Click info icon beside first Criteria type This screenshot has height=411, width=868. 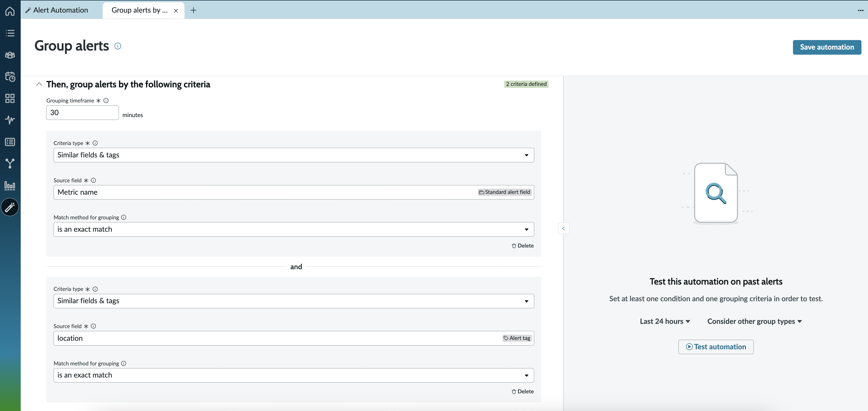tap(95, 143)
